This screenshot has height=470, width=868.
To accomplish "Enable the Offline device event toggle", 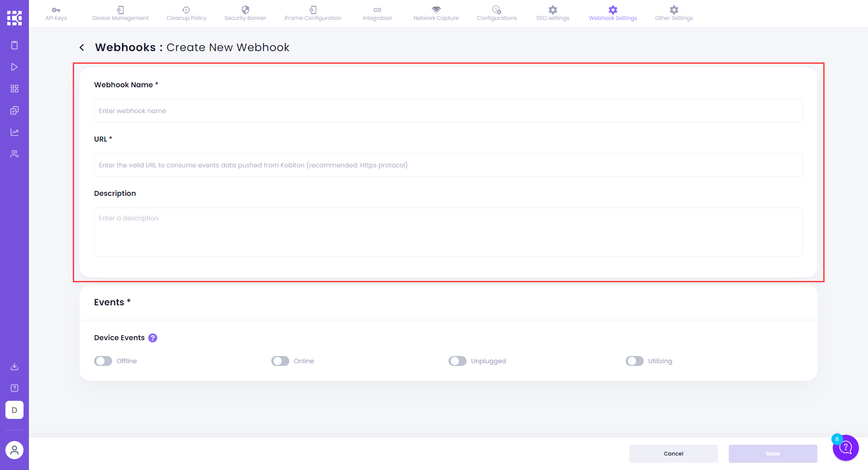I will [x=103, y=361].
